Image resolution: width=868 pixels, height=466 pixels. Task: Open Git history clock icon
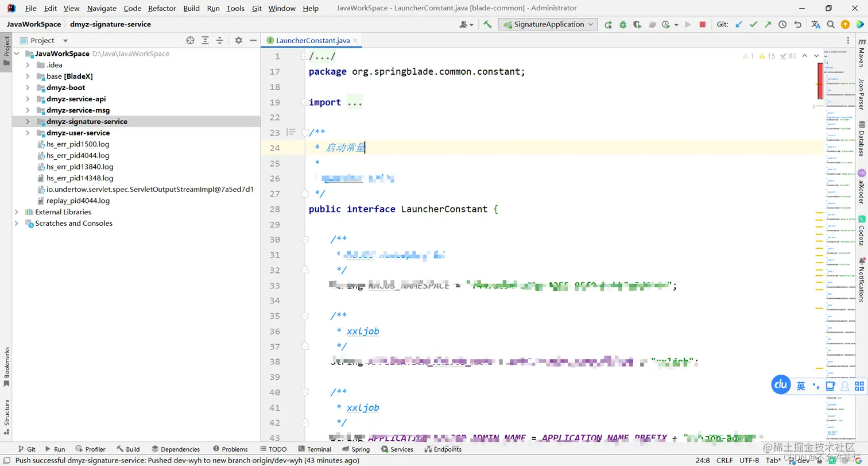point(782,25)
